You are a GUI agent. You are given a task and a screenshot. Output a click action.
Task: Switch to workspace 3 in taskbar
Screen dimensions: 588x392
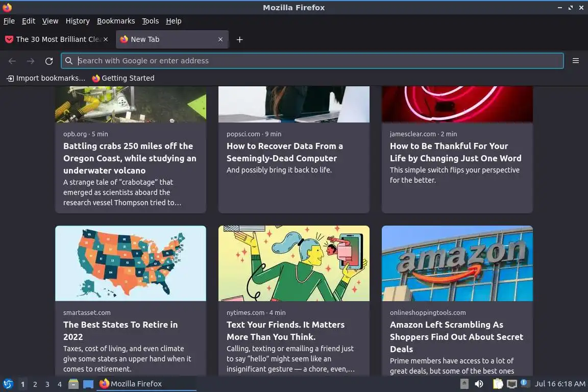coord(47,384)
